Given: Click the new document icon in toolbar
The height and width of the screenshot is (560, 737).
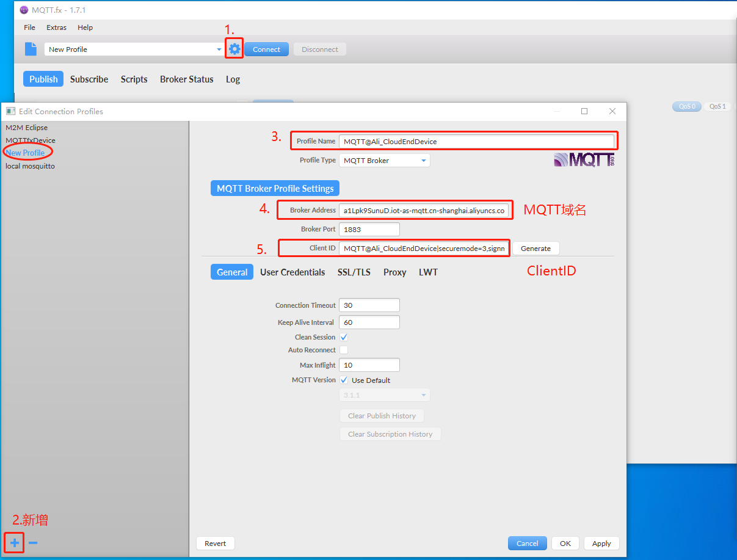Looking at the screenshot, I should [x=31, y=49].
